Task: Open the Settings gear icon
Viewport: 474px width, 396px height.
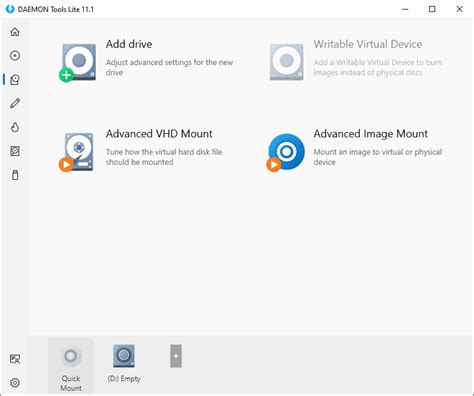Action: click(15, 383)
